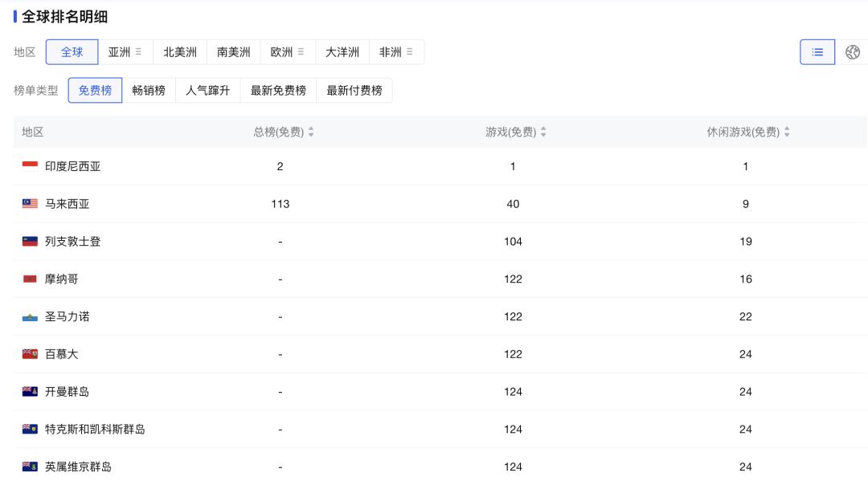Click Indonesia flag icon

tap(30, 165)
